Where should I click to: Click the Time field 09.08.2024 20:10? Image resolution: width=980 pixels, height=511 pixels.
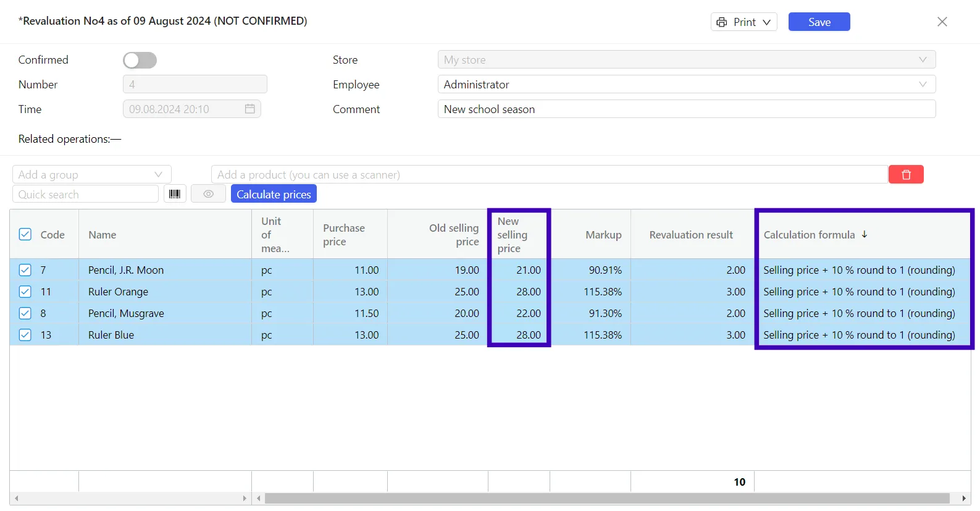[x=191, y=109]
